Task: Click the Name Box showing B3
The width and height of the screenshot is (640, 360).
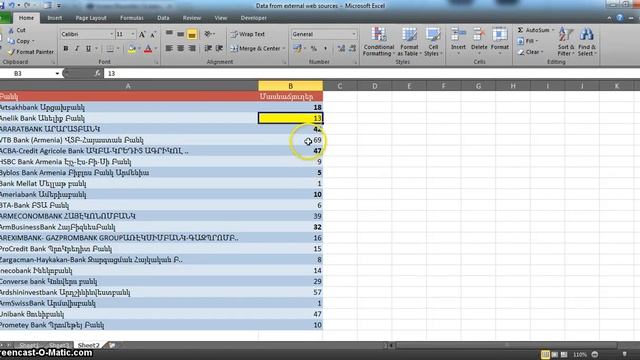Action: pos(27,73)
